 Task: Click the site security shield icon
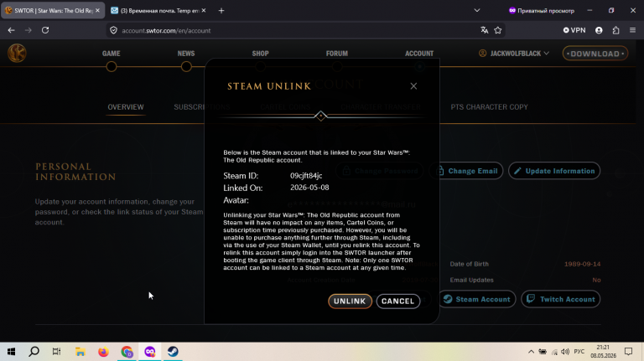point(114,30)
